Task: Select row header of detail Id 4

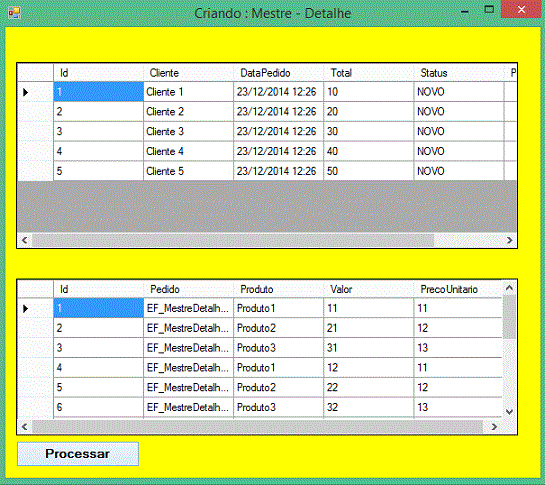Action: 35,367
